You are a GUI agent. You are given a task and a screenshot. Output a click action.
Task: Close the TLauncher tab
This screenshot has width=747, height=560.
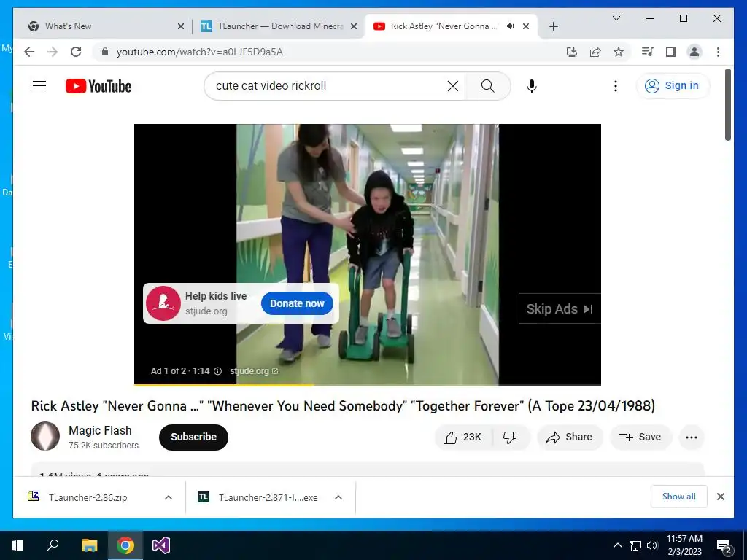click(354, 26)
